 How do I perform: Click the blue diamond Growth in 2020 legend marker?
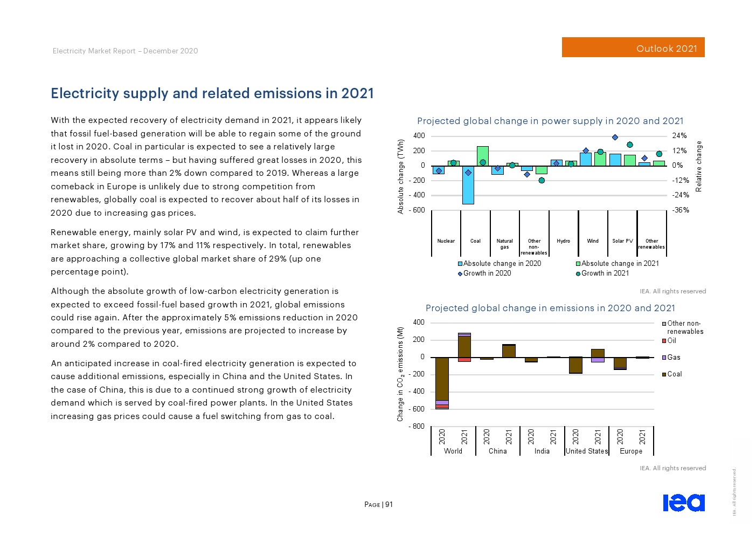click(460, 273)
